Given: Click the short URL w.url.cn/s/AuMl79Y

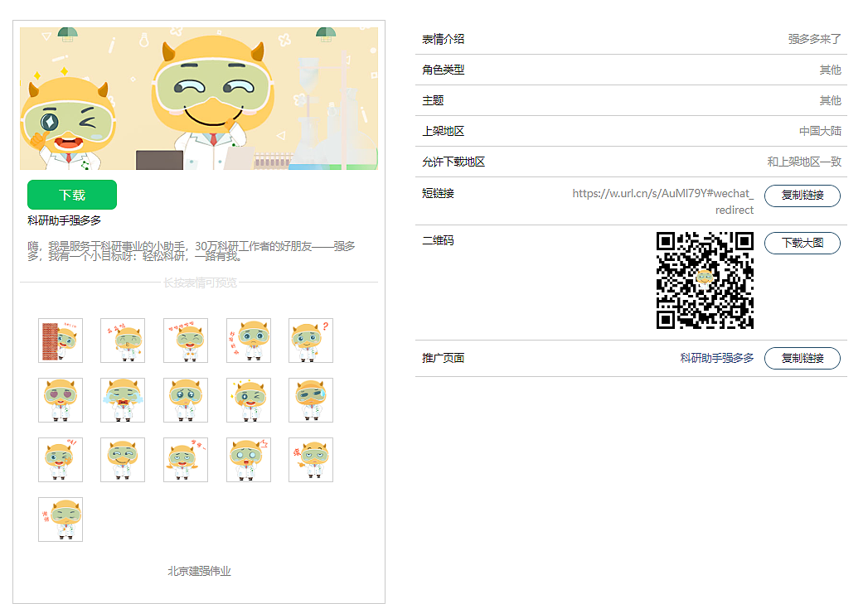Looking at the screenshot, I should click(662, 193).
